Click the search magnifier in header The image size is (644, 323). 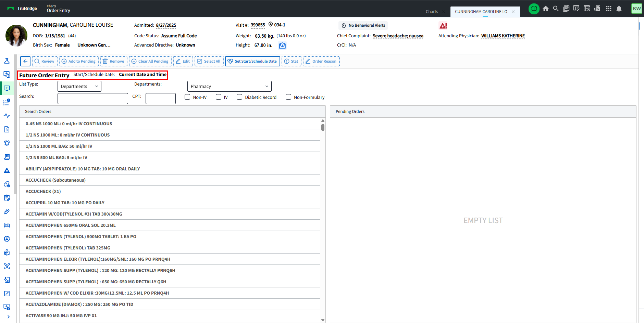[x=556, y=9]
